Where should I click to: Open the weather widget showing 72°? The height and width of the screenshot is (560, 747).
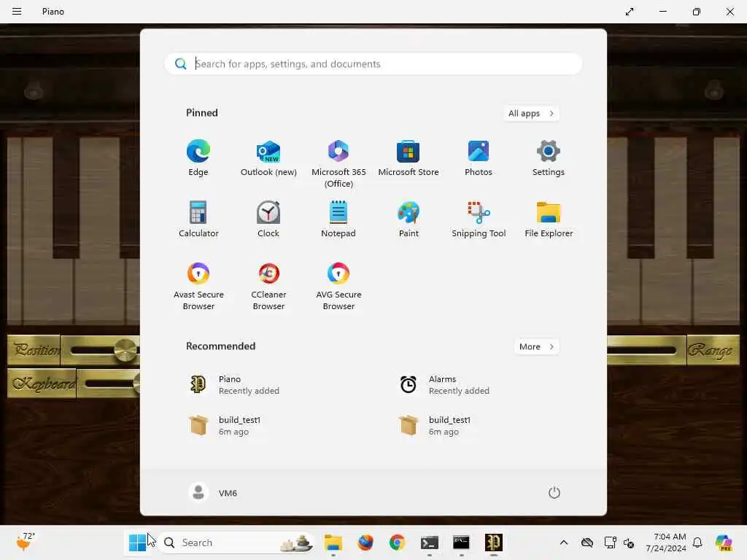point(26,542)
